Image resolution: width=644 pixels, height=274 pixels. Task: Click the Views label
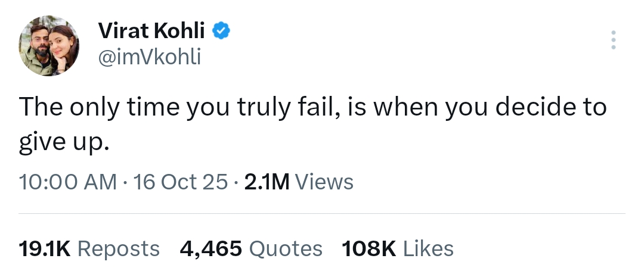tap(324, 182)
